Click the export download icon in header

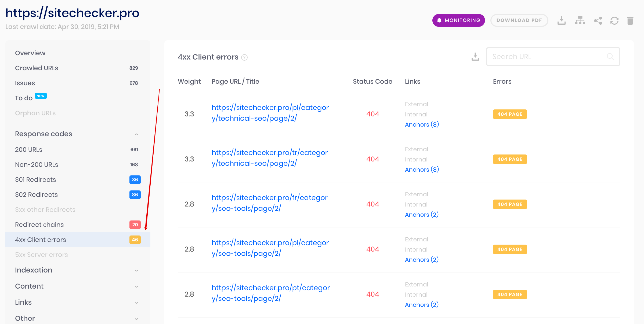pos(561,20)
